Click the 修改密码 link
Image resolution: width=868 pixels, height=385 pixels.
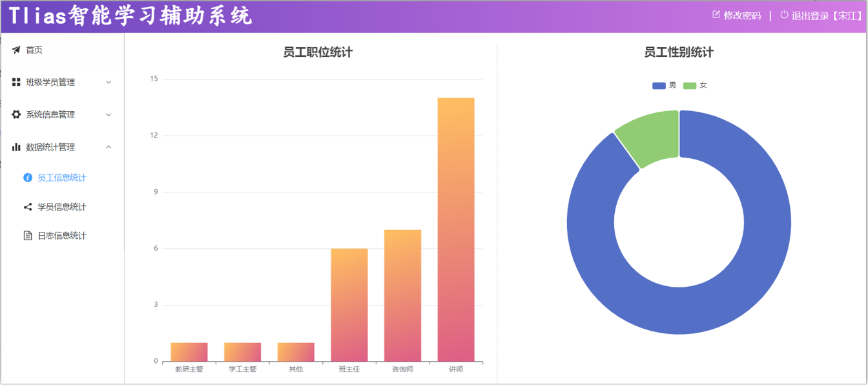(742, 16)
